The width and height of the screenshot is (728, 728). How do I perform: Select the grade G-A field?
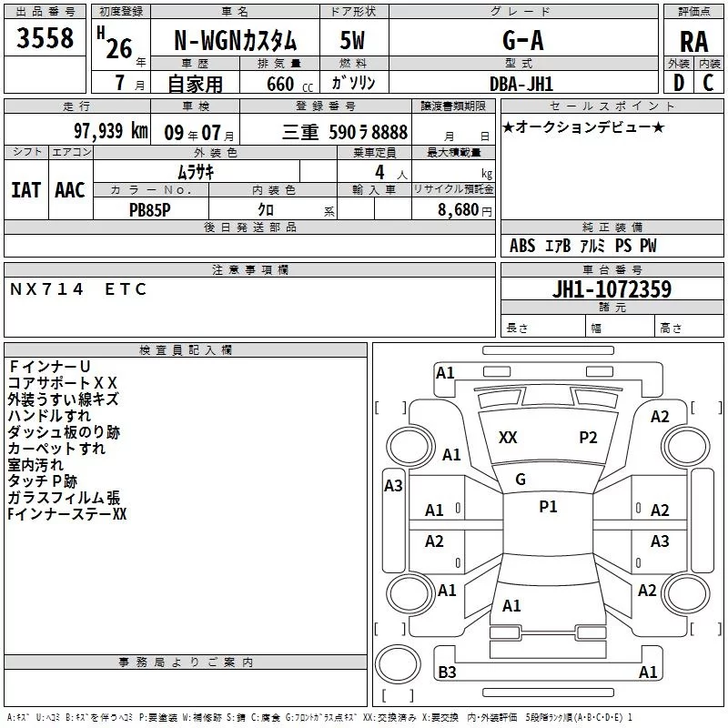(x=522, y=40)
